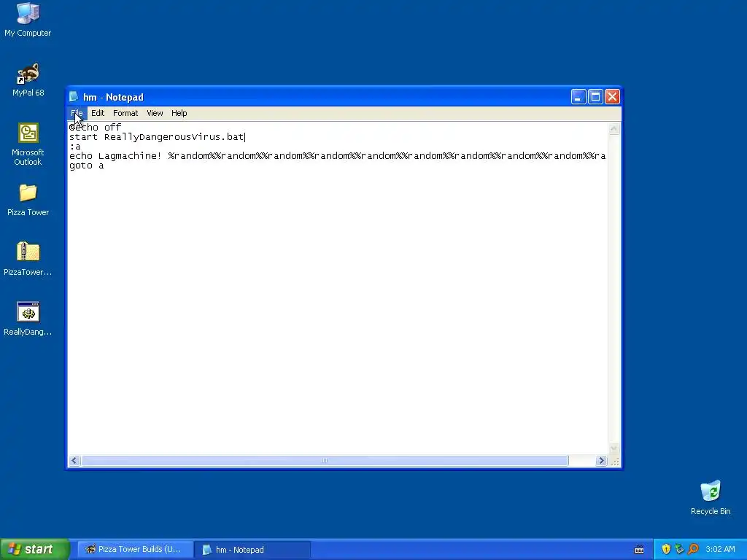Place cursor in '@echo off' line

pos(96,127)
